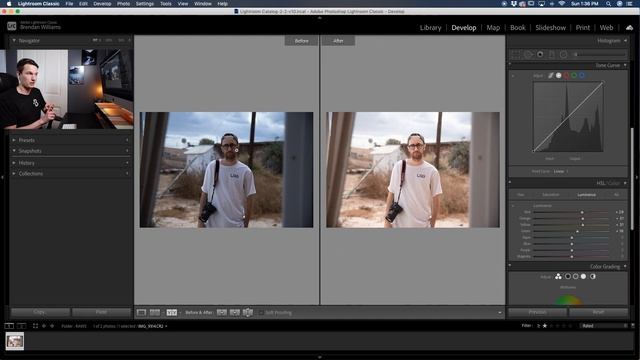
Task: Toggle Soft Proofing checkbox
Action: click(x=261, y=313)
